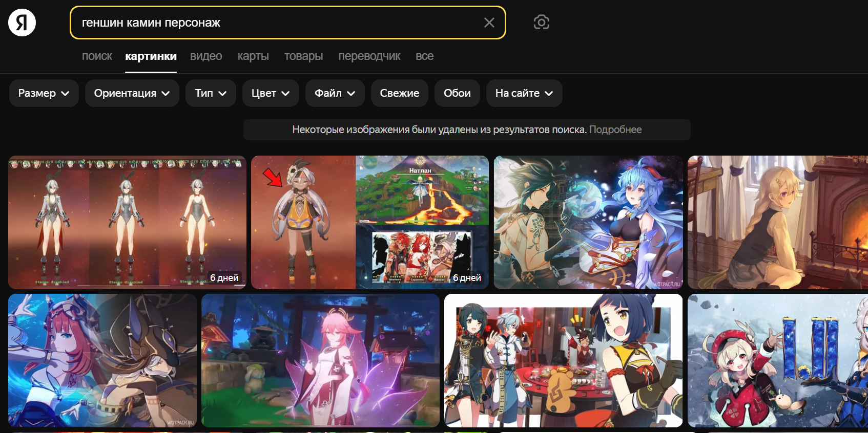This screenshot has width=868, height=433.
Task: Toggle the «Свежие» recent filter
Action: tap(400, 93)
